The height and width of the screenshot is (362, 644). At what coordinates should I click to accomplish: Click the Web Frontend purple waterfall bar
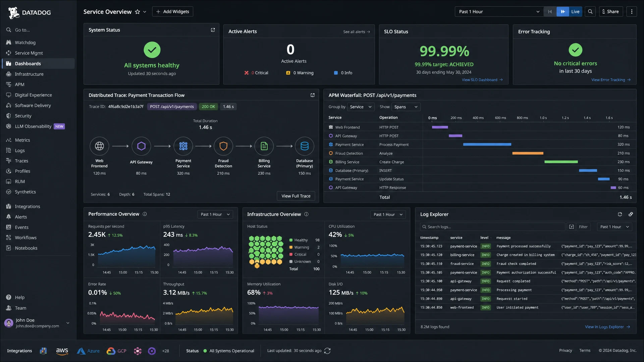pos(440,127)
